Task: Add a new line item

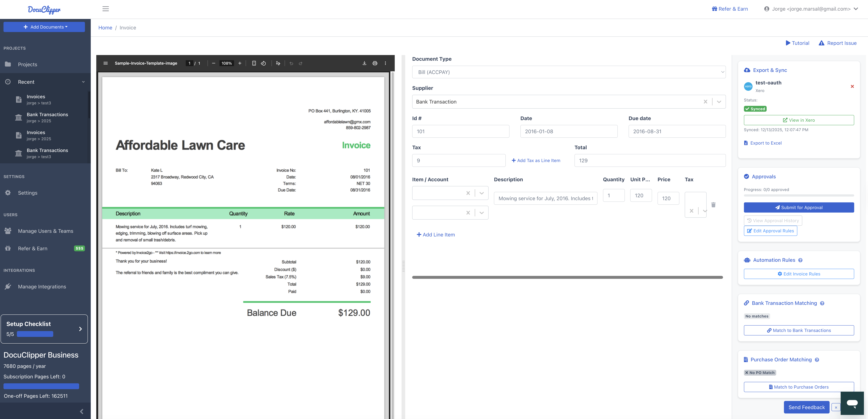Action: (436, 235)
